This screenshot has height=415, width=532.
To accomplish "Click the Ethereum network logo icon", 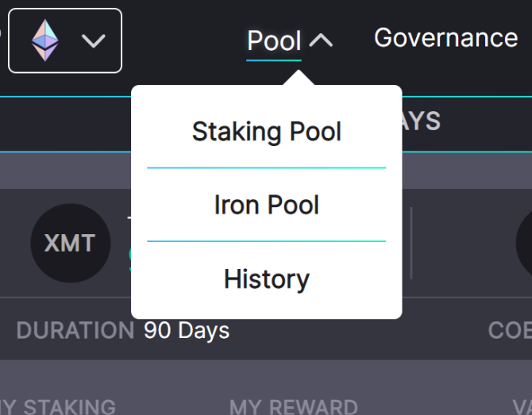I will click(45, 40).
